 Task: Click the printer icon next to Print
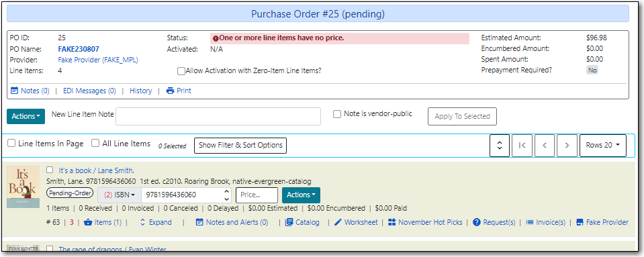[x=170, y=91]
